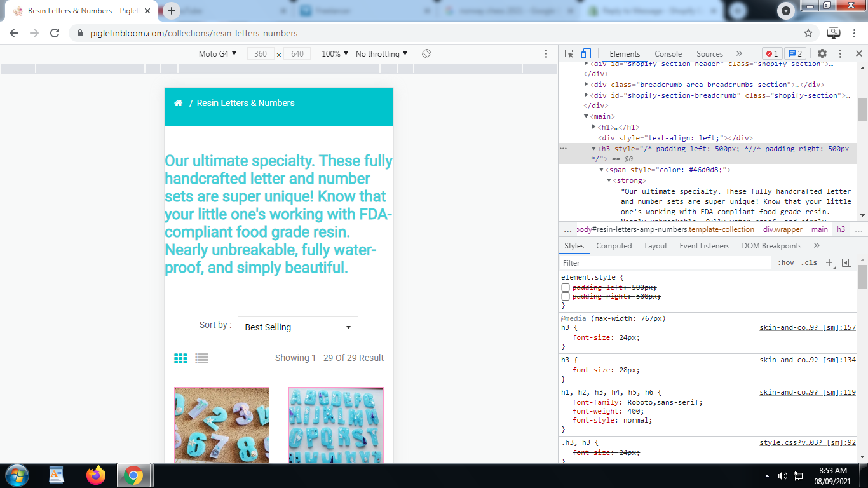Screen dimensions: 868x488
Task: Open the Best Selling sort dropdown
Action: point(298,327)
